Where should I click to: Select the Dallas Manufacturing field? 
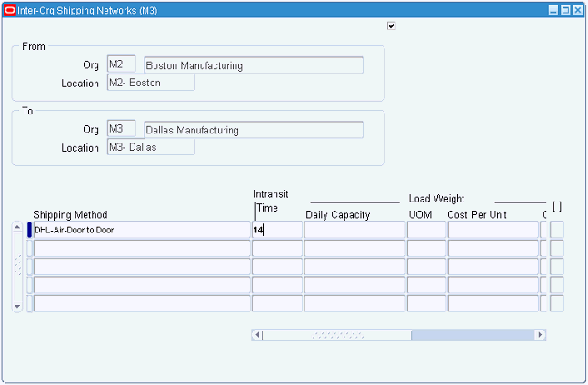254,130
